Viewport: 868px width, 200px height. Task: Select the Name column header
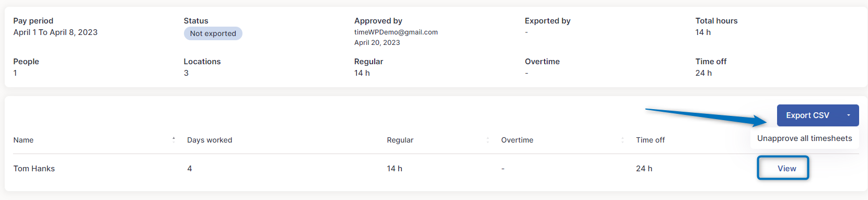point(24,140)
